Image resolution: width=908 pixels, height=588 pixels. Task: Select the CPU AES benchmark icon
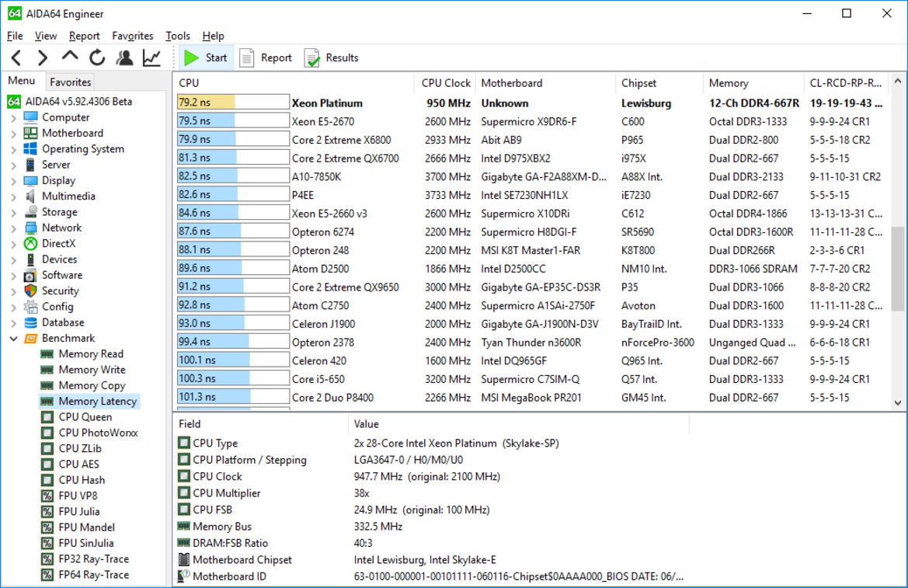point(47,464)
